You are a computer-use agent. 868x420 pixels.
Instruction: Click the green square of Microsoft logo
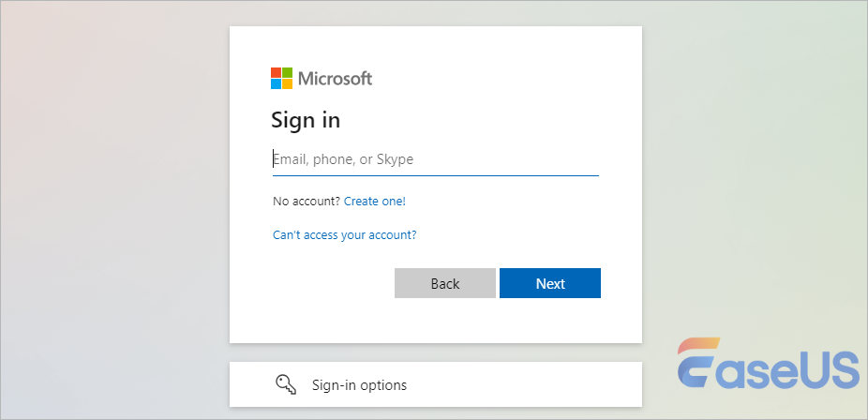288,72
